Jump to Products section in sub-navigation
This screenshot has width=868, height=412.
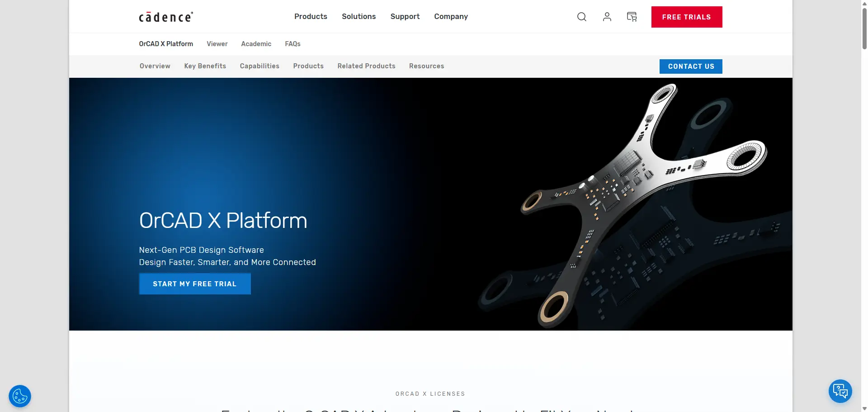click(x=308, y=66)
